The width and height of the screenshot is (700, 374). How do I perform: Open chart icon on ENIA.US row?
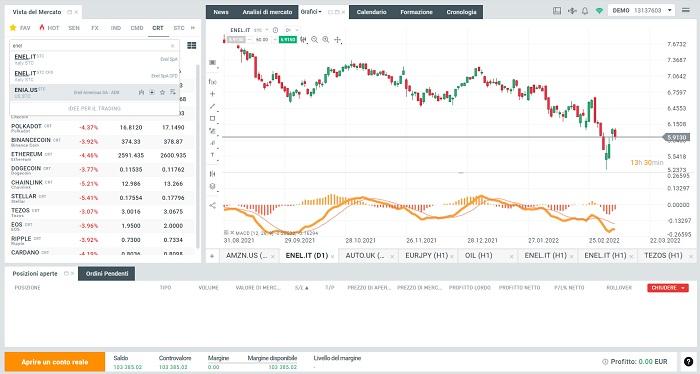(142, 92)
